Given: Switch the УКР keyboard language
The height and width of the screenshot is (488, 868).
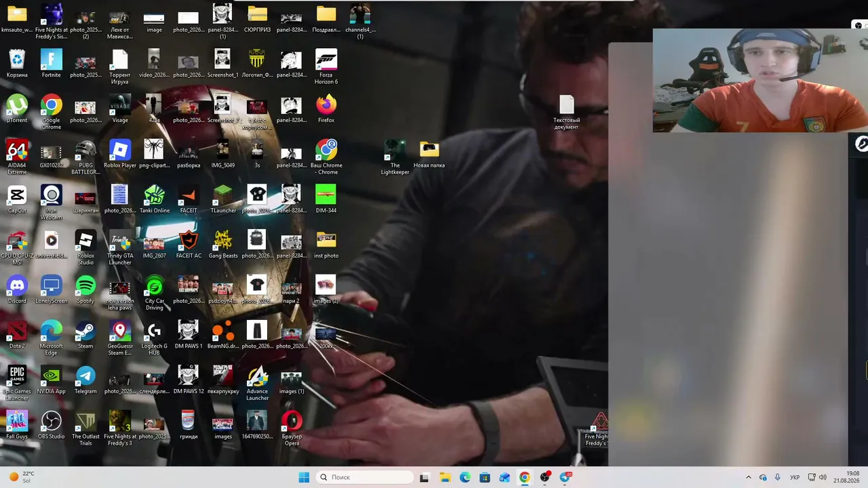Looking at the screenshot, I should click(795, 477).
